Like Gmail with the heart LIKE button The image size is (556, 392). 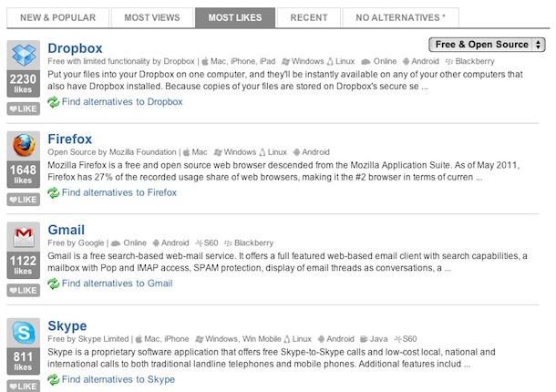click(x=23, y=291)
